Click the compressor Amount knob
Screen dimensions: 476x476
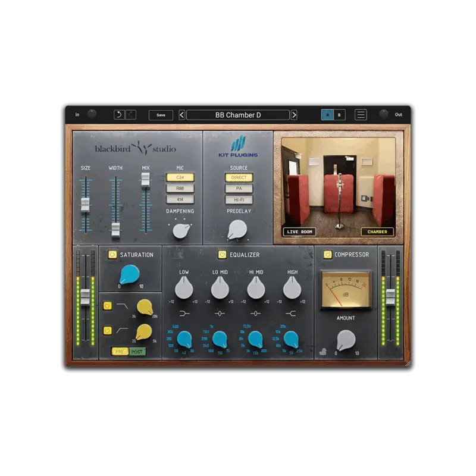[x=346, y=340]
